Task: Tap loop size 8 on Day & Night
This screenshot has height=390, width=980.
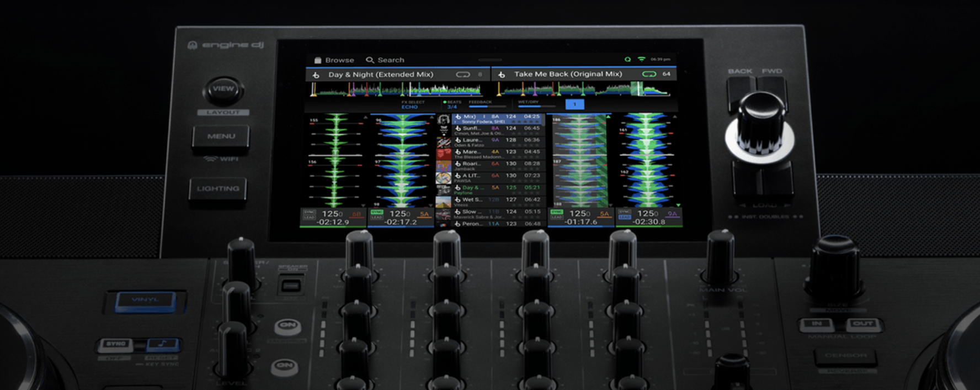Action: [480, 75]
